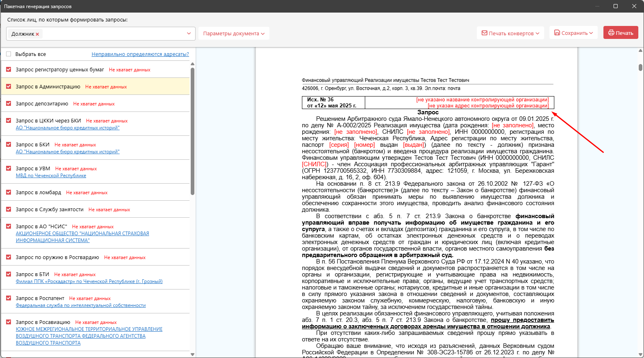Click the save disk icon near Сохранить
644x358 pixels.
[x=557, y=33]
